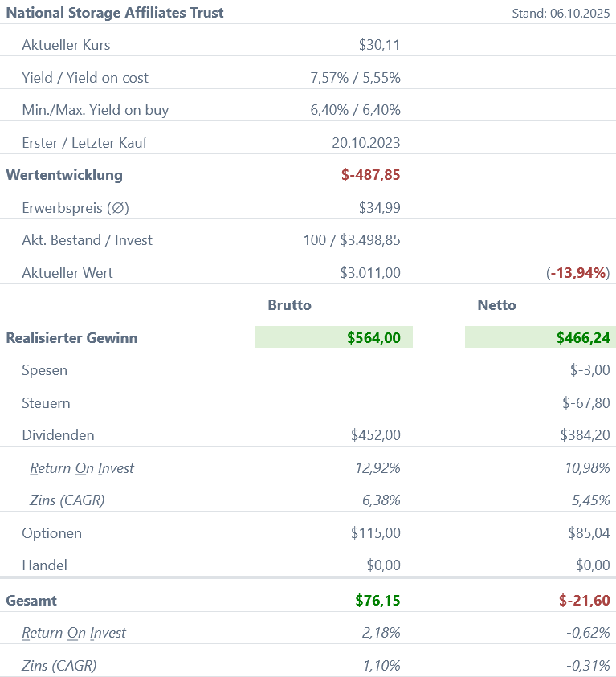Screen dimensions: 616x677
Task: Click the Realisierter Gewinn row heading
Action: (x=71, y=338)
